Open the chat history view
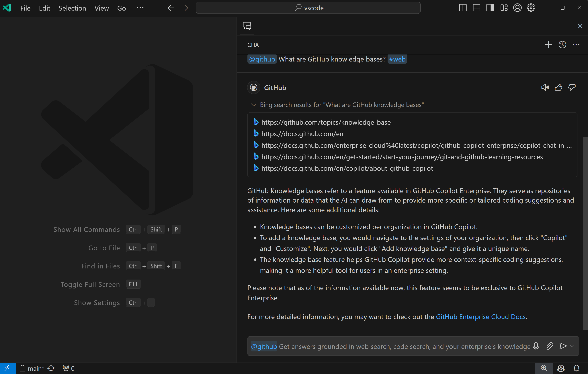This screenshot has height=374, width=588. pos(562,44)
